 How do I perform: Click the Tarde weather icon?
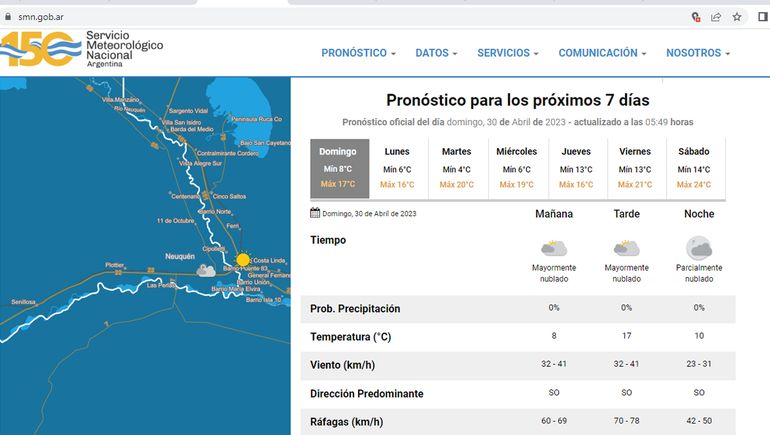(626, 248)
